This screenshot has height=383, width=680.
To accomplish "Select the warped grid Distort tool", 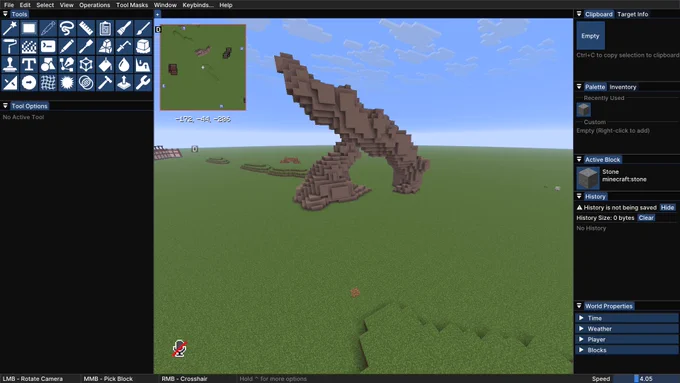I will point(48,82).
